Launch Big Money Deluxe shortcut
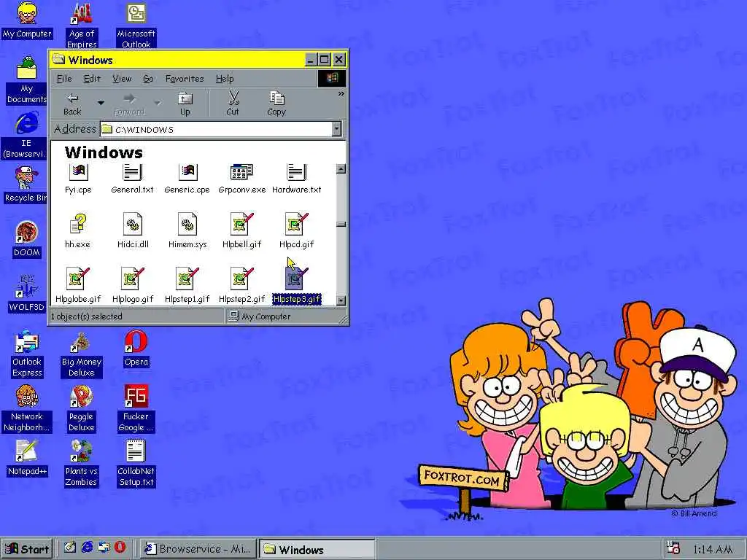The width and height of the screenshot is (747, 560). pyautogui.click(x=82, y=354)
